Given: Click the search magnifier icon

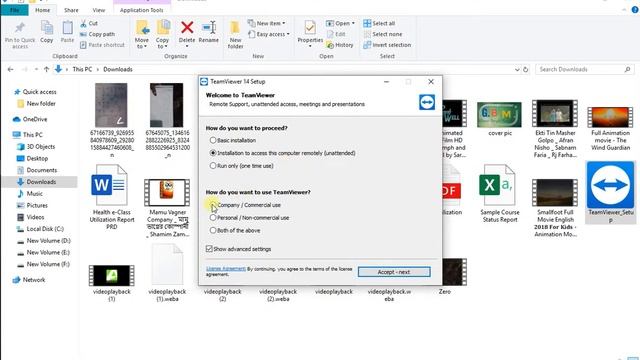Looking at the screenshot, I should (627, 69).
